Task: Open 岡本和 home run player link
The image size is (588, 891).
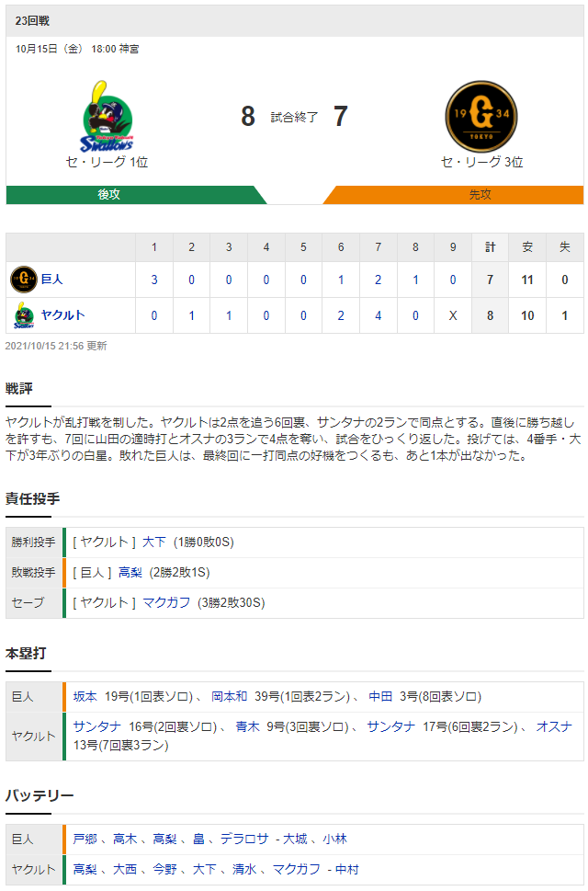Action: coord(230,697)
